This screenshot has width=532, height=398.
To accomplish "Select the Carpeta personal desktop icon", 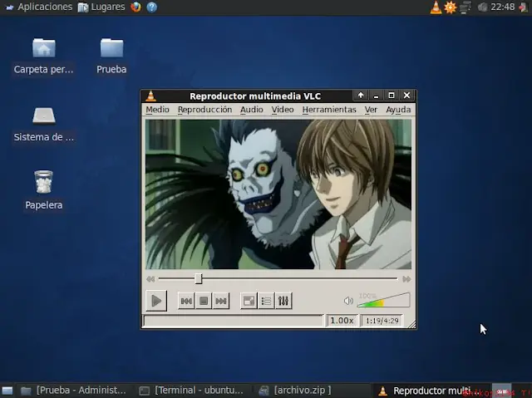I will (44, 57).
